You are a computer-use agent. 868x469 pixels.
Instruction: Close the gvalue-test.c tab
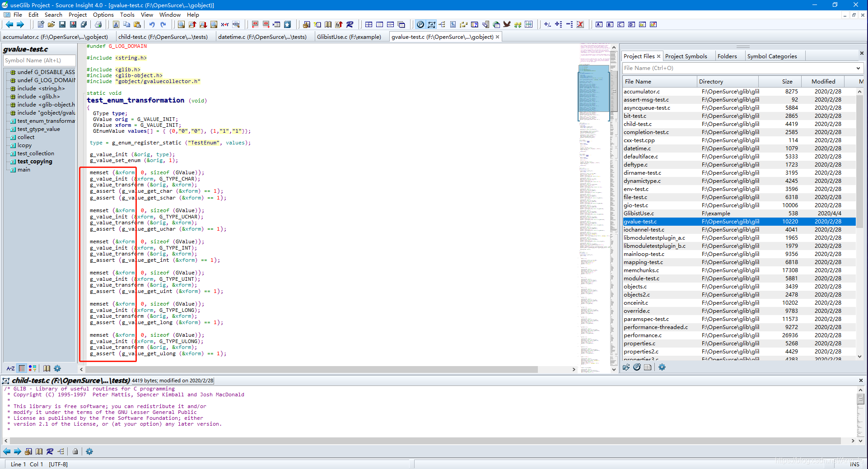coord(498,37)
